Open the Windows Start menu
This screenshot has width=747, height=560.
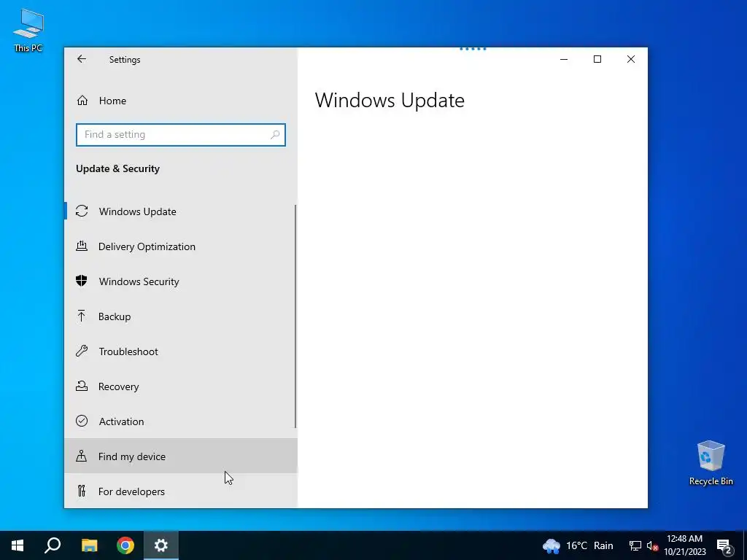coord(18,545)
